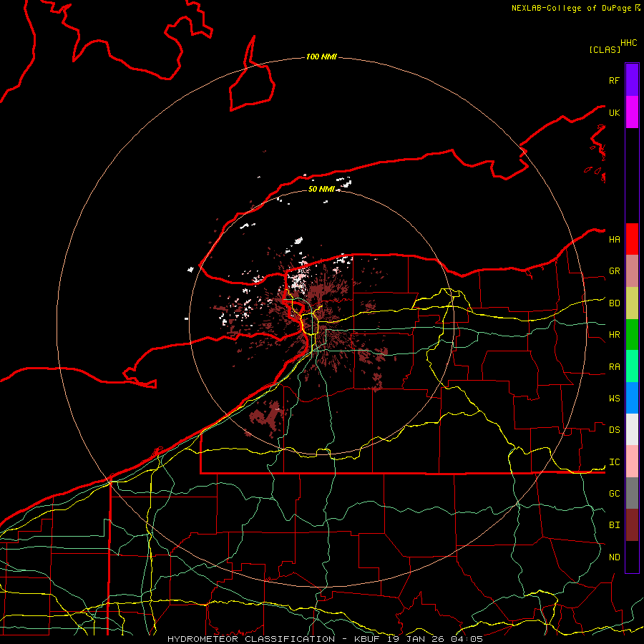Select the WS blue legend swatch
The image size is (644, 644).
[x=632, y=398]
